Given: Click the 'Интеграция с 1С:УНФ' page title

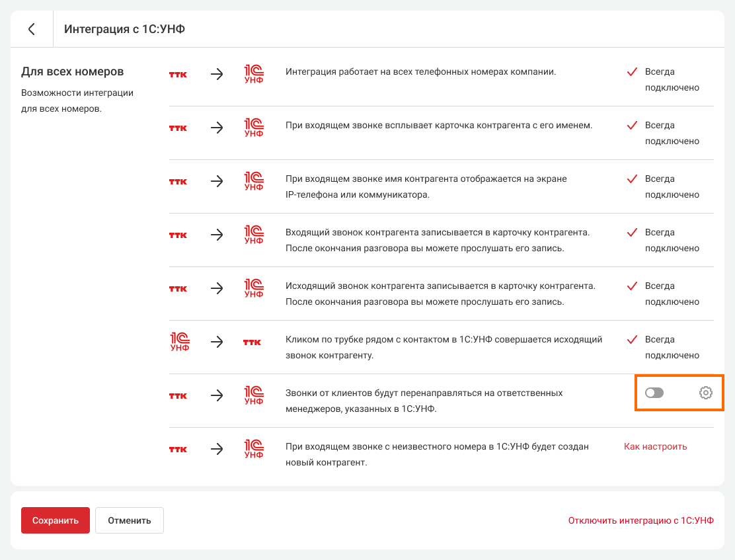Looking at the screenshot, I should tap(124, 29).
